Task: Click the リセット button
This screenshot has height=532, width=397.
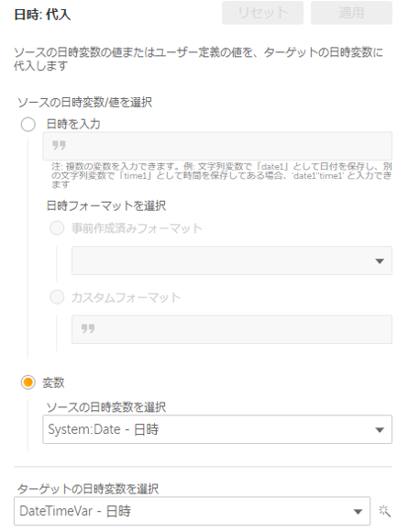Action: (263, 13)
